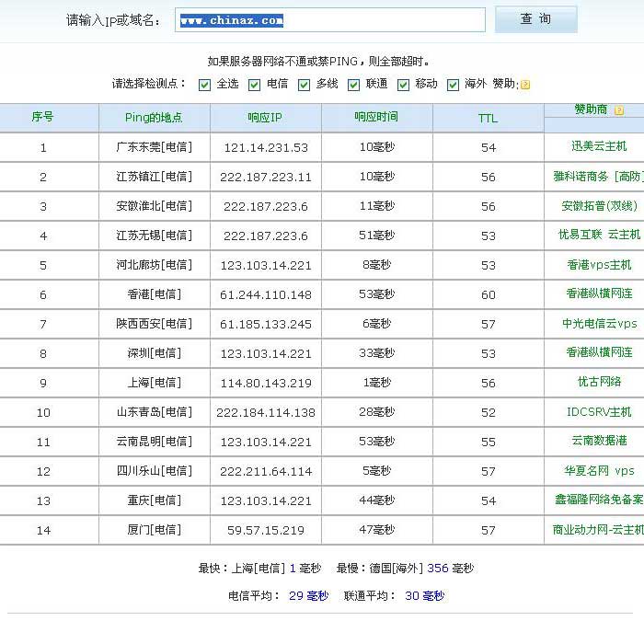Open sponsor link 香港vps主机
The image size is (644, 644).
tap(599, 265)
